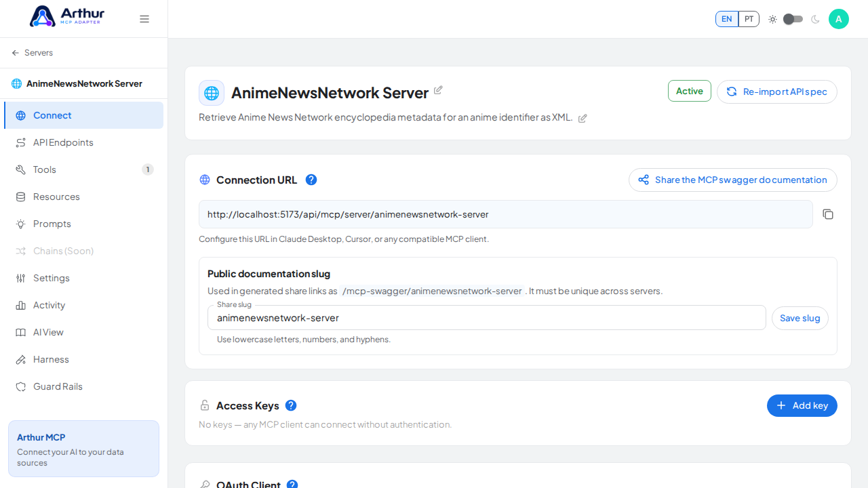Click the Public documentation slug heading
The width and height of the screenshot is (868, 488).
269,274
